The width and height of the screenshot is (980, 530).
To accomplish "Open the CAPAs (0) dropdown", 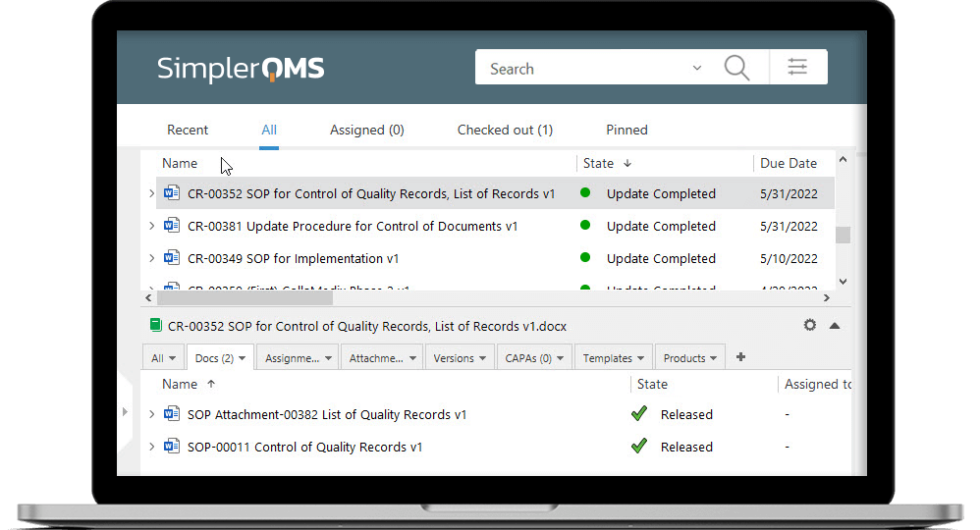I will click(532, 358).
